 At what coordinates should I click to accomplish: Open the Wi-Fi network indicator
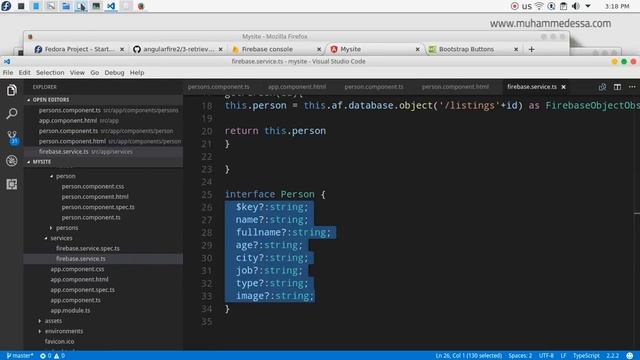[x=539, y=6]
